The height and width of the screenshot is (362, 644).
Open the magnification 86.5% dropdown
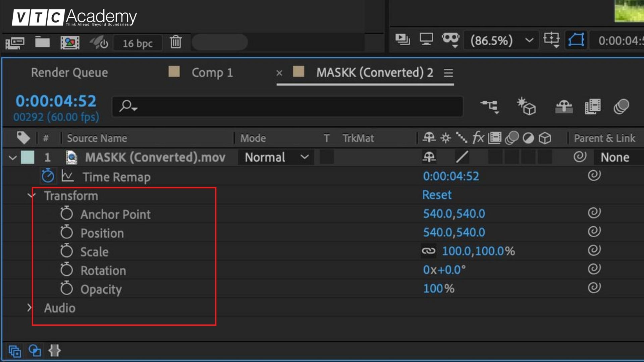pyautogui.click(x=500, y=40)
